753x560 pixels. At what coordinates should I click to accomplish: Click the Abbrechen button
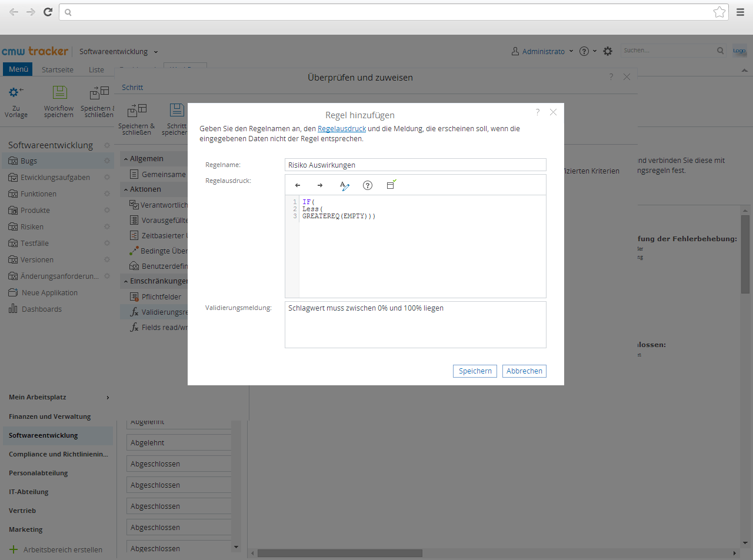point(524,371)
